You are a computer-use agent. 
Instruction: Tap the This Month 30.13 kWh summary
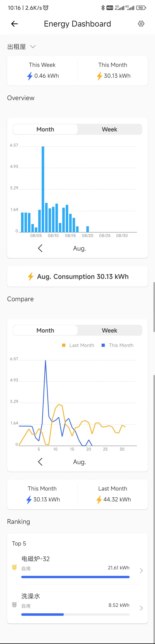[x=42, y=494]
